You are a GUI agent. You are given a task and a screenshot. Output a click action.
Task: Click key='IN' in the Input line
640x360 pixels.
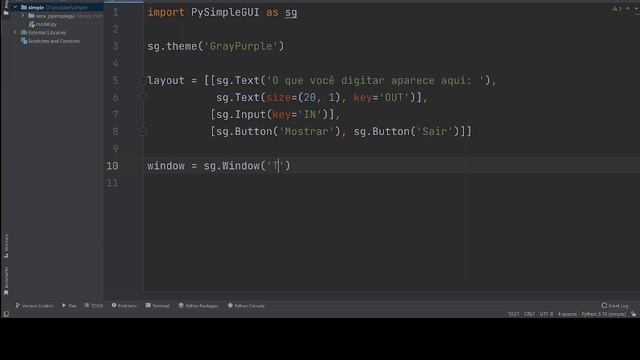coord(297,114)
